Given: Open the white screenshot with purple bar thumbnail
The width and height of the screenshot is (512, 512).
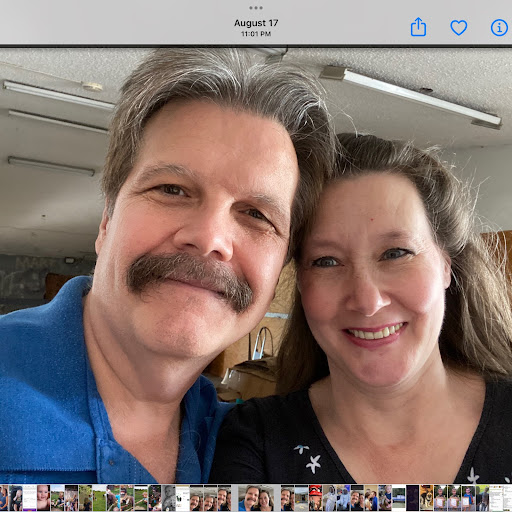Looking at the screenshot, I should pyautogui.click(x=29, y=498).
